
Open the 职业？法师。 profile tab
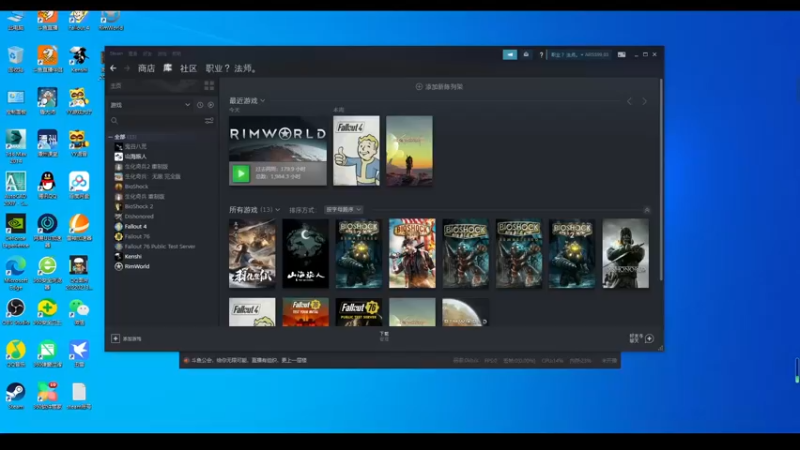(x=232, y=68)
